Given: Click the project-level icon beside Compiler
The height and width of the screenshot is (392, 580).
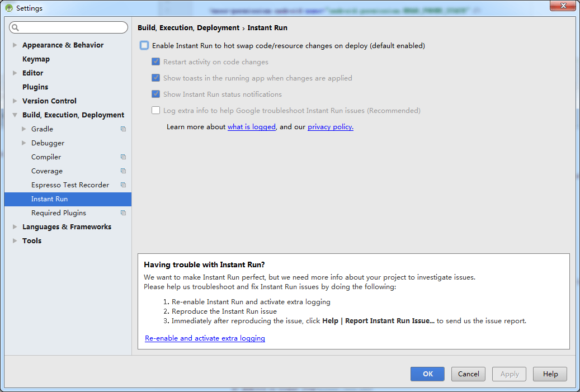Looking at the screenshot, I should (123, 157).
